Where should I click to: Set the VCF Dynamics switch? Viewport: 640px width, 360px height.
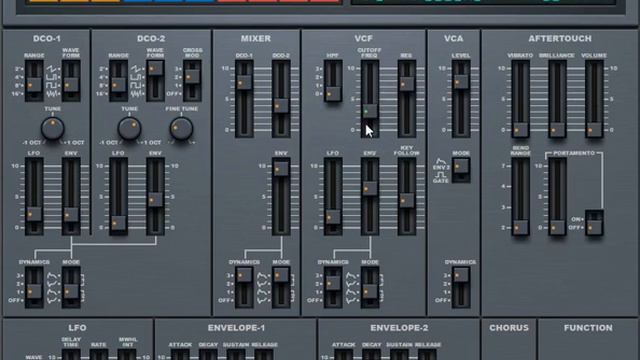[x=333, y=287]
